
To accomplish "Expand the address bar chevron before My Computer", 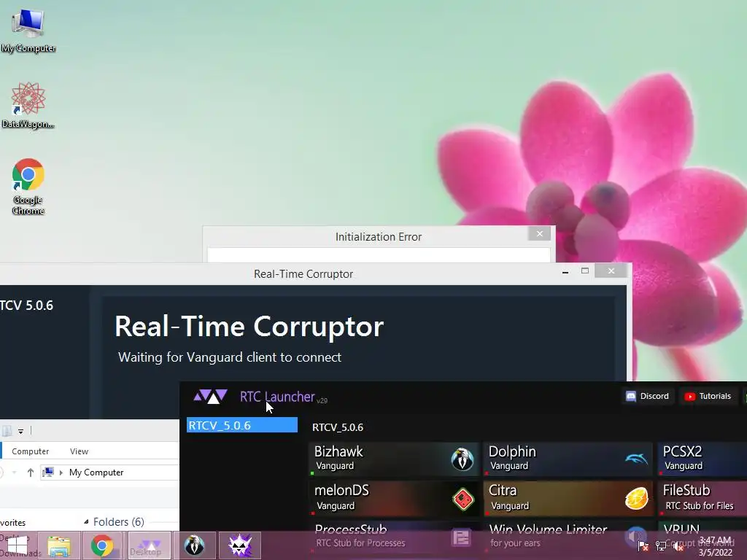I will click(61, 472).
